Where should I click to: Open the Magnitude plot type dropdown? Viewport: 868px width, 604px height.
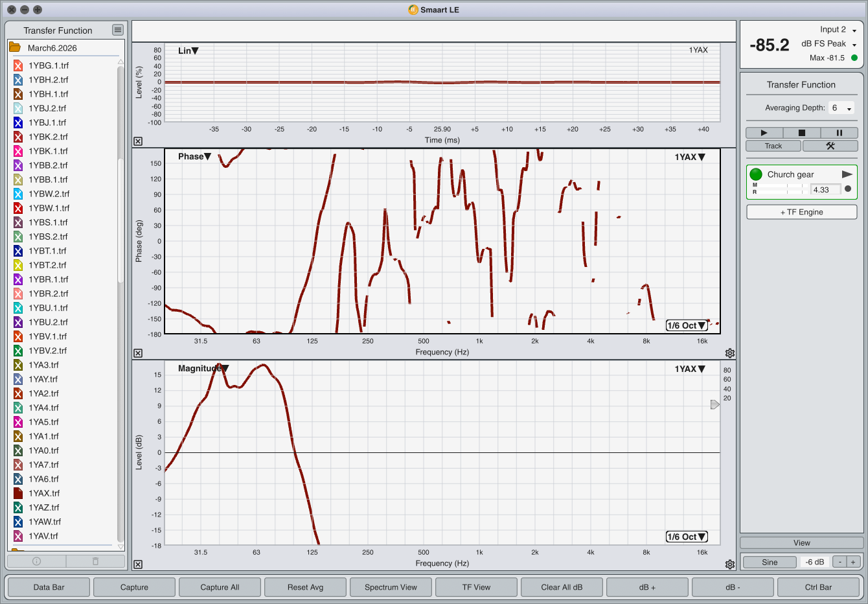pyautogui.click(x=203, y=368)
